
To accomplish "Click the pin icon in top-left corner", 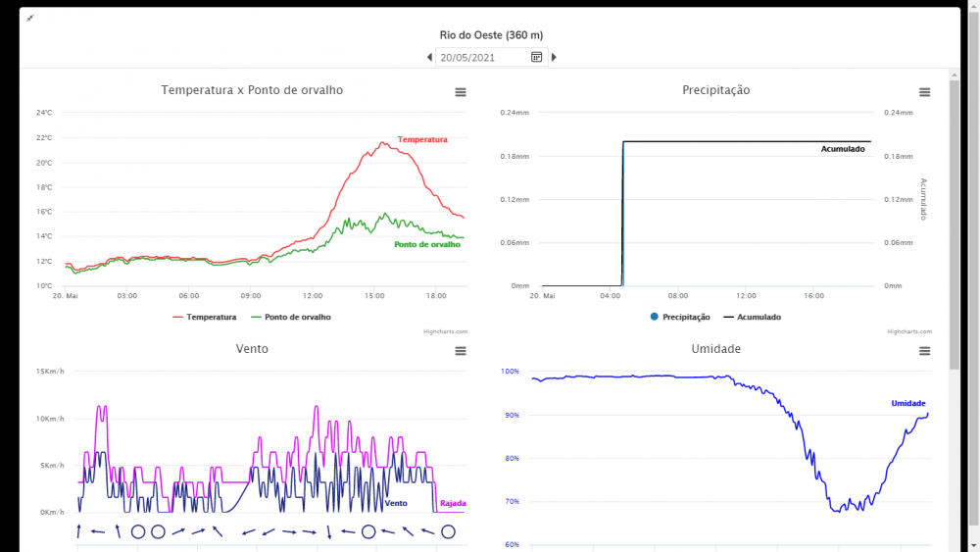I will click(29, 19).
